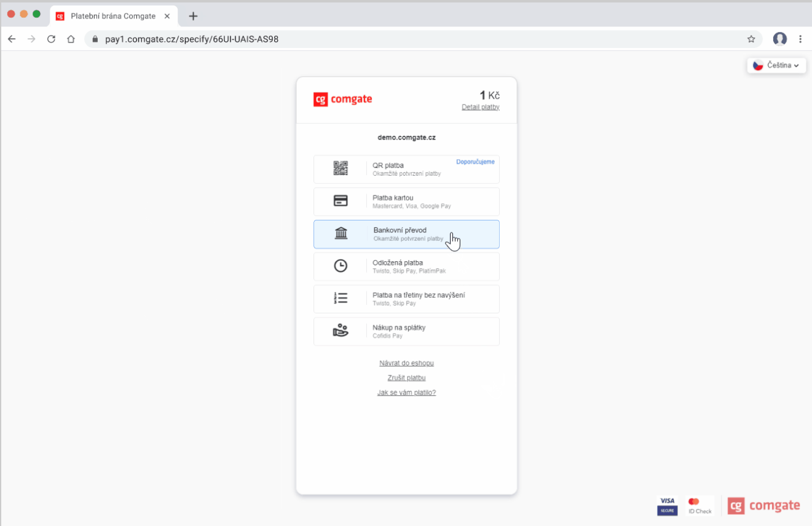Click the Mastercard ID Check badge
Viewport: 812px width, 526px height.
pyautogui.click(x=700, y=506)
